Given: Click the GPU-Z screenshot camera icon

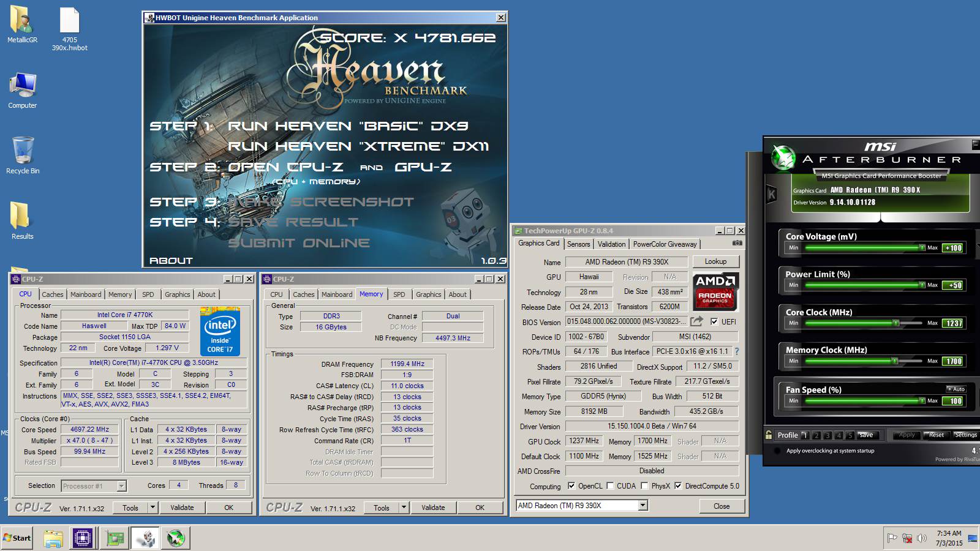Looking at the screenshot, I should point(737,243).
